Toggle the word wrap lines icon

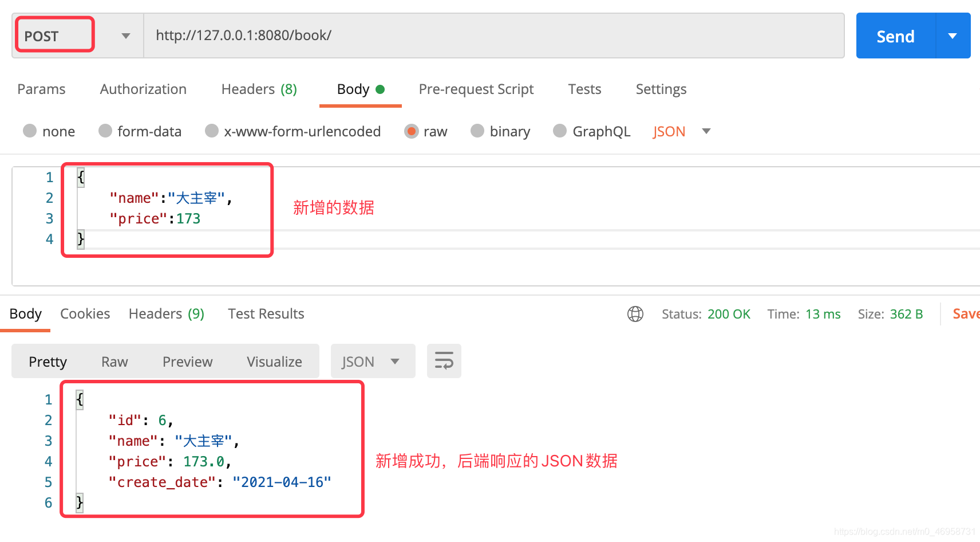pos(444,361)
